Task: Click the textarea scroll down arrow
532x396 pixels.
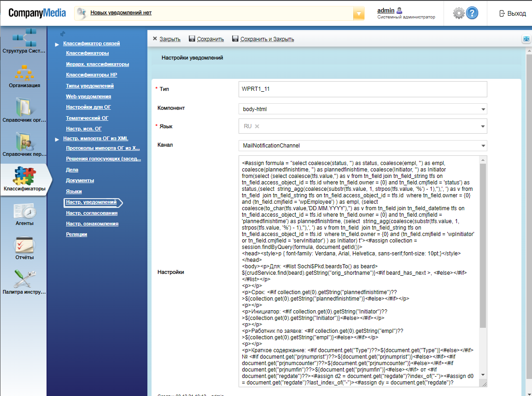Action: [483, 375]
